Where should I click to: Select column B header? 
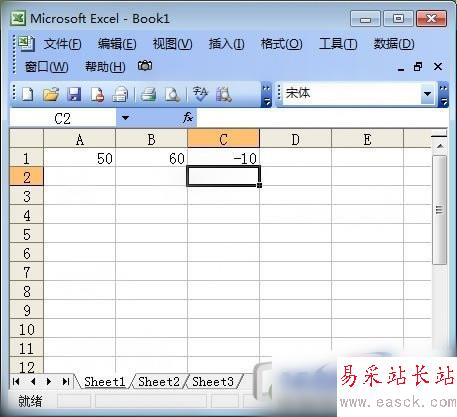click(x=152, y=139)
